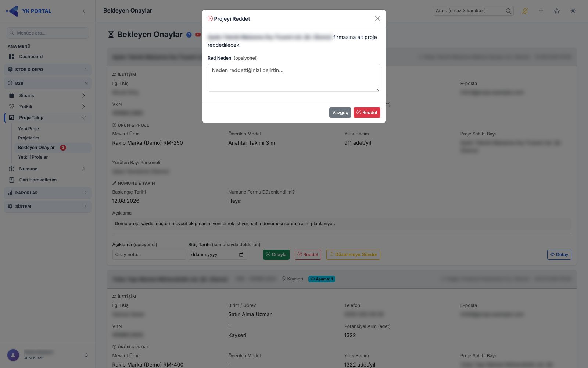Toggle light/dark theme sun icon
This screenshot has width=588, height=368.
coord(573,11)
